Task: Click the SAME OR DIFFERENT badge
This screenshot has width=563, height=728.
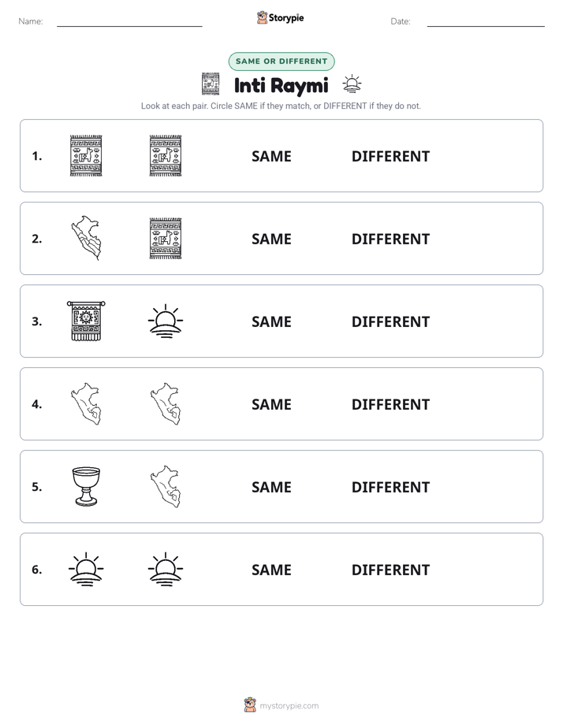Action: [281, 61]
